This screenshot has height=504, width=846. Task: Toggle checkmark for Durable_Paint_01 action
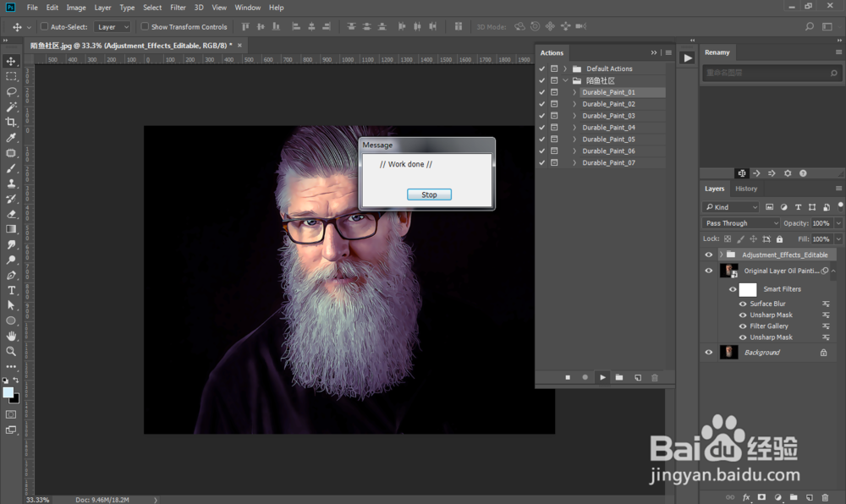(541, 92)
